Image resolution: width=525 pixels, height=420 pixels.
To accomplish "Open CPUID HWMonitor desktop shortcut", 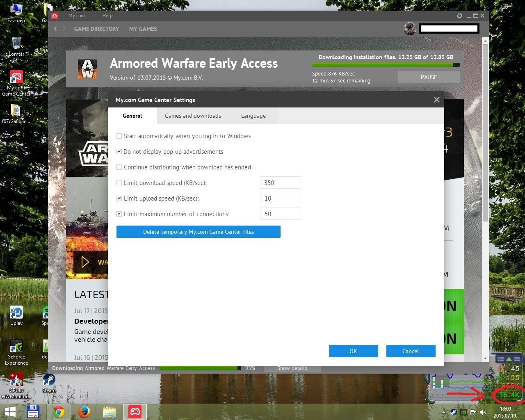I will pyautogui.click(x=16, y=386).
